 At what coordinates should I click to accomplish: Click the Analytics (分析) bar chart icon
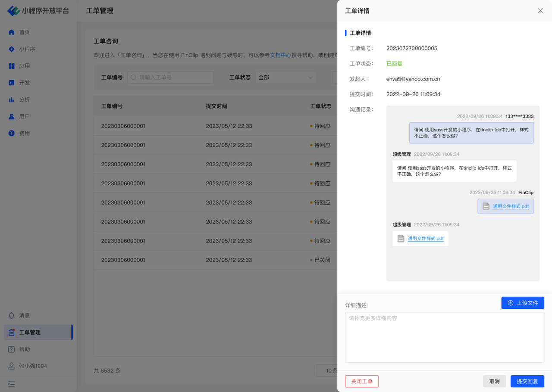tap(12, 100)
